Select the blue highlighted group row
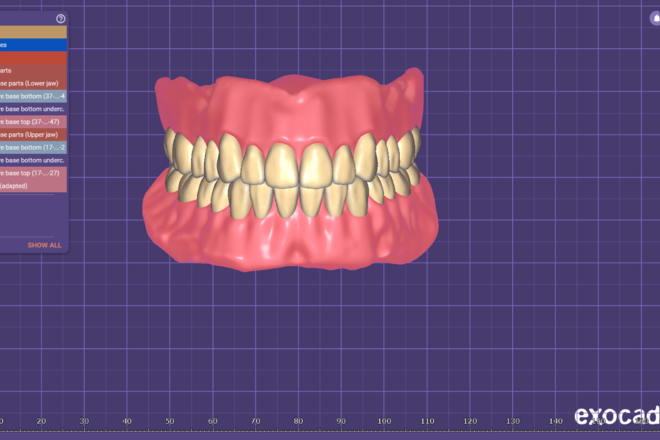Viewport: 660px width, 440px height. click(x=33, y=45)
